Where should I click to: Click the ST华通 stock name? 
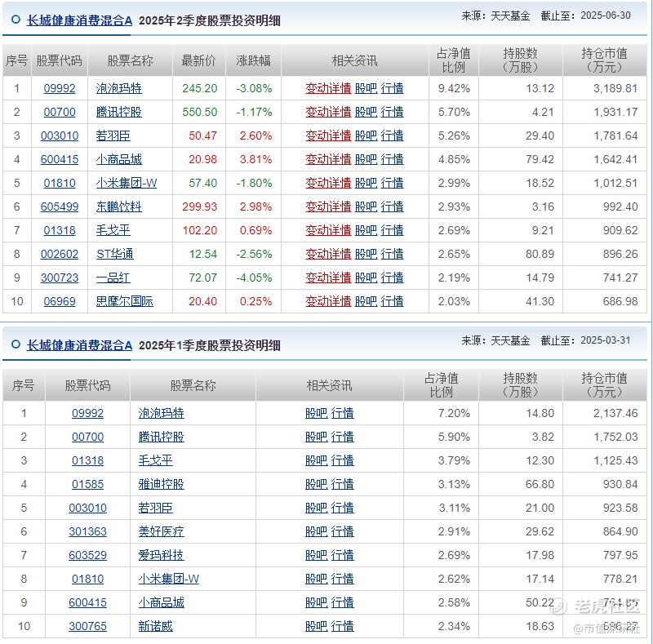114,254
